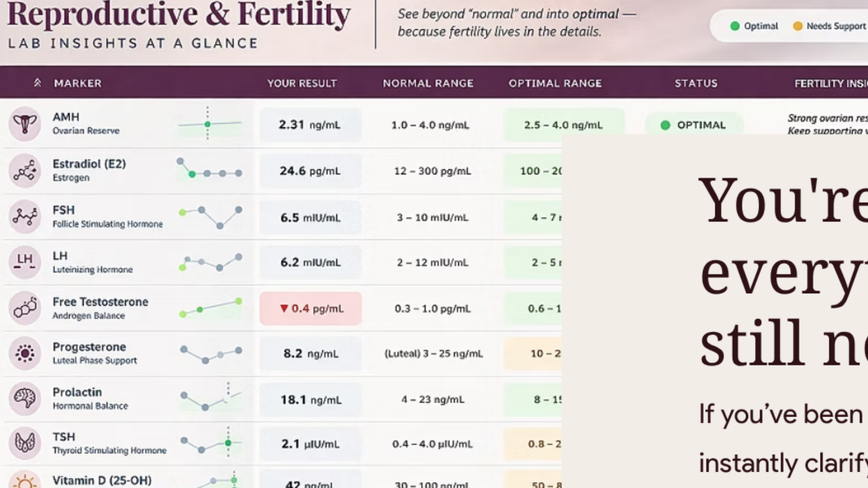This screenshot has width=868, height=488.
Task: Open the red Free Testosterone 0.4 pg/mL result
Action: [x=311, y=309]
